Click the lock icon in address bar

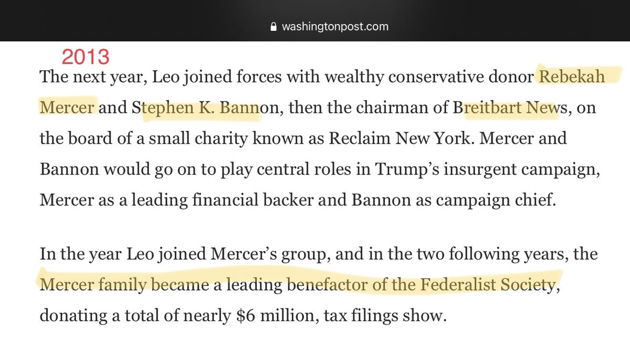272,26
